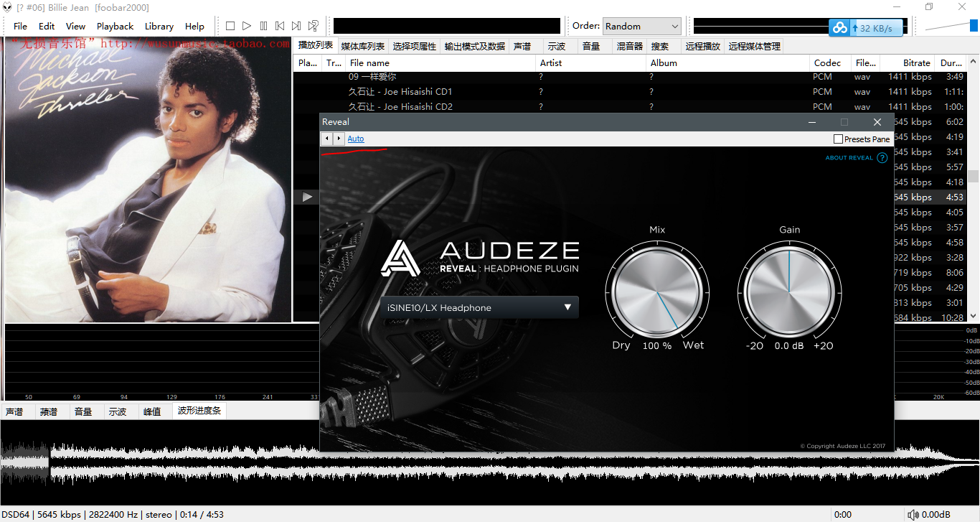The height and width of the screenshot is (522, 980).
Task: Click the Mix dry/wet knob
Action: click(x=657, y=291)
